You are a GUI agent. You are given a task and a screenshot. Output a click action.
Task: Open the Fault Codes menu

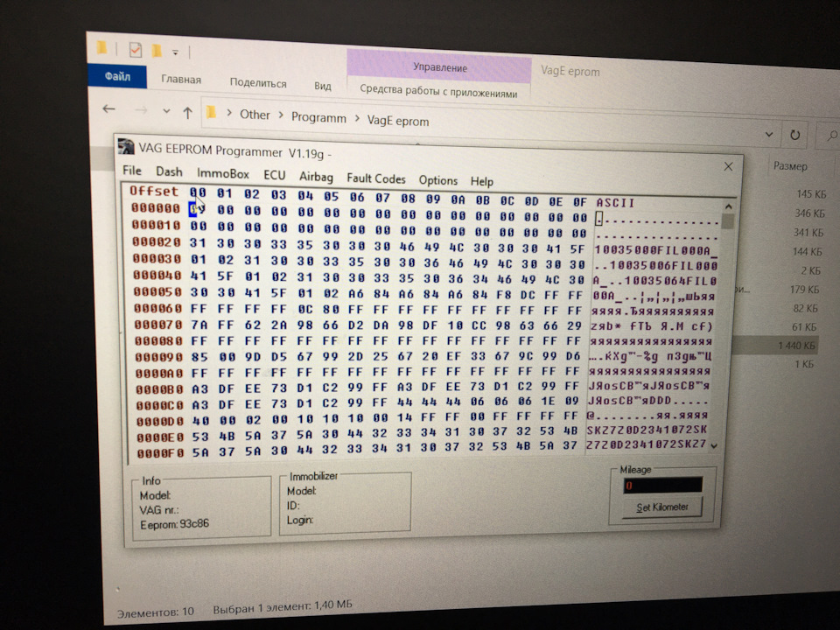pos(375,178)
